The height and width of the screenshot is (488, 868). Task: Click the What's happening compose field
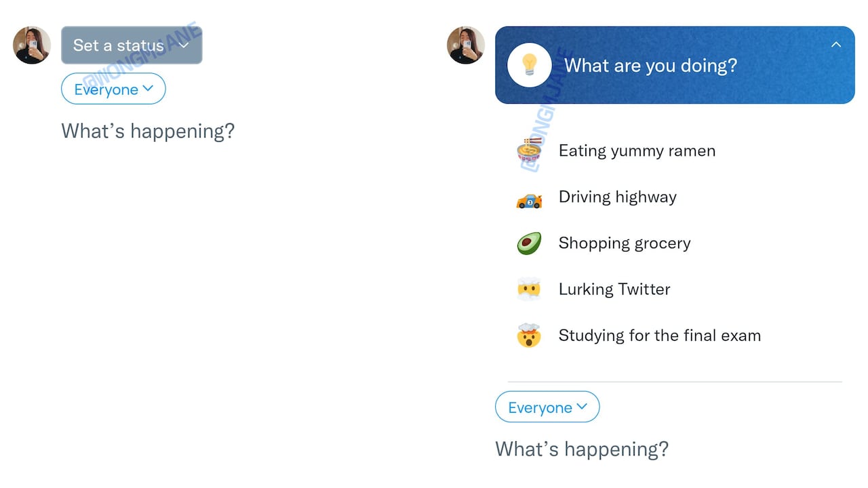pos(148,131)
